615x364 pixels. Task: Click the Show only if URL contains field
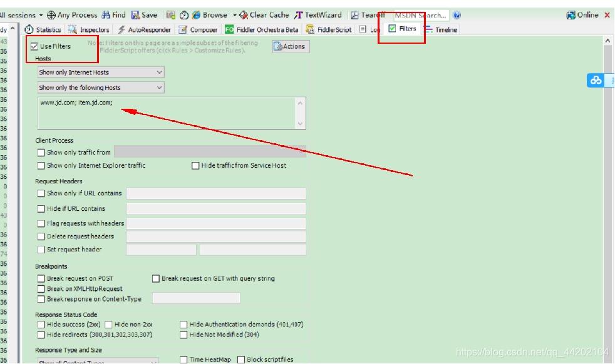point(215,193)
